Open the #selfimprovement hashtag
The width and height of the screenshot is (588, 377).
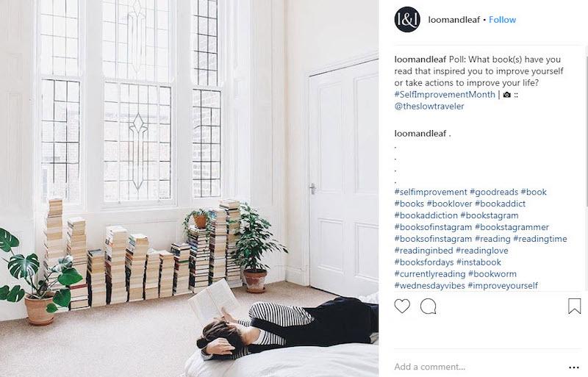tap(431, 192)
